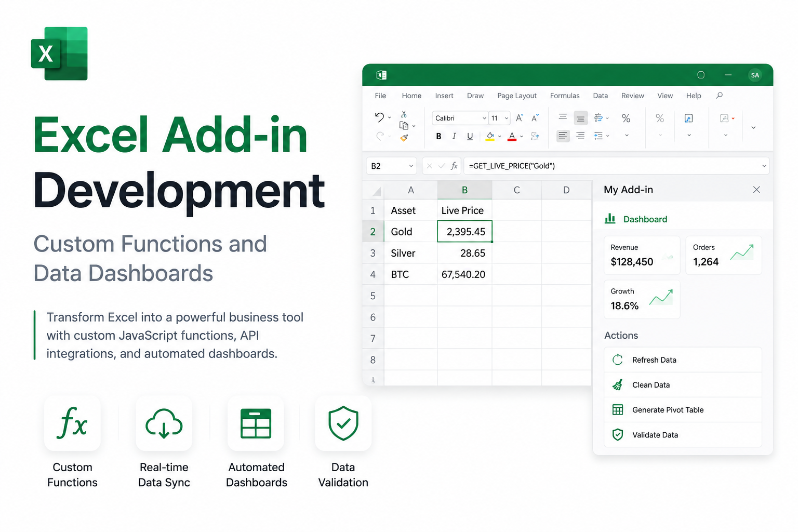Open the Review ribbon tab
The image size is (798, 532).
(633, 96)
